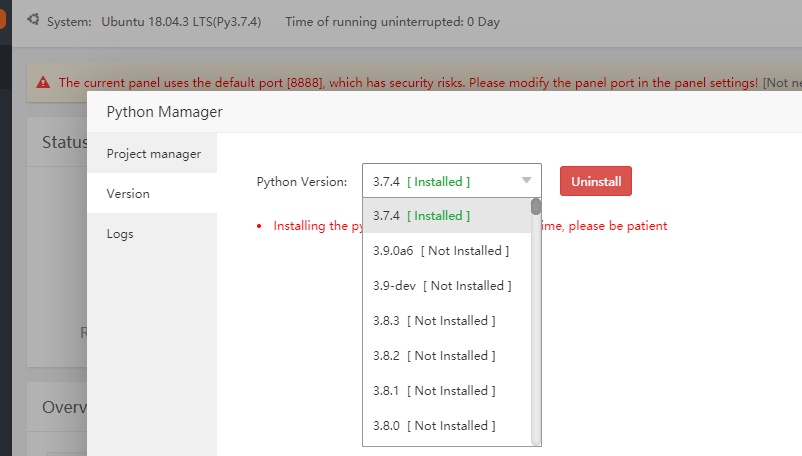The image size is (802, 456).
Task: Go to the Logs tab
Action: click(120, 234)
